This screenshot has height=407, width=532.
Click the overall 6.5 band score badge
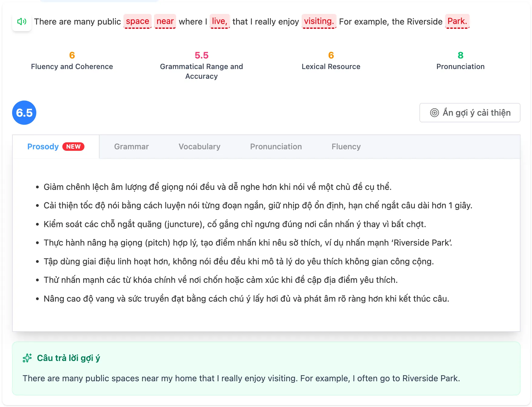(x=24, y=113)
